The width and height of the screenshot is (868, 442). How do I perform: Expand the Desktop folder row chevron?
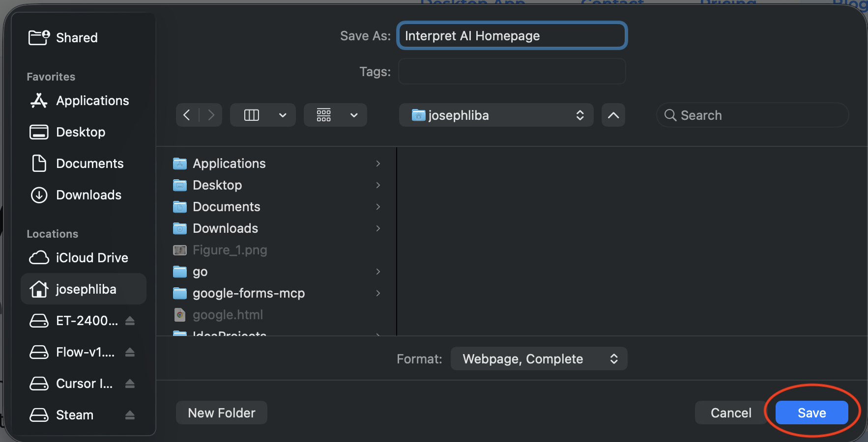point(378,185)
